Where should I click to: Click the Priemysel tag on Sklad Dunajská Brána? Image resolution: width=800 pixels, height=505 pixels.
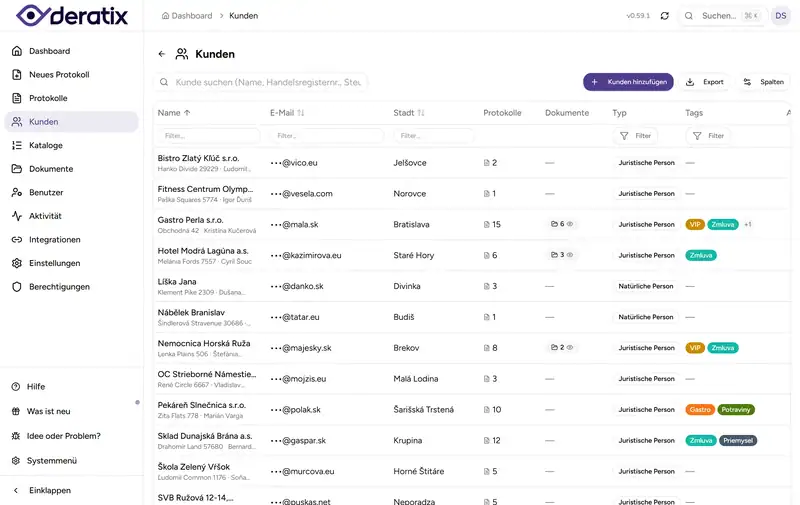[738, 440]
